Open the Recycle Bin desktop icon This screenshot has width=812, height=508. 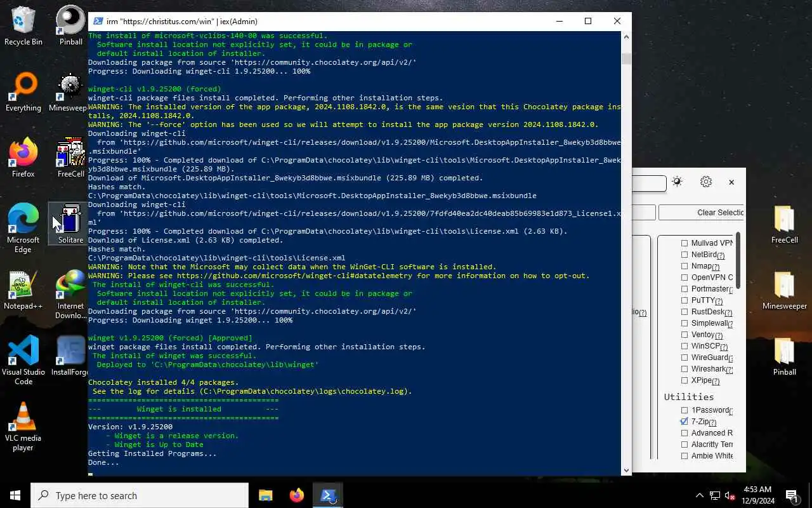tap(23, 25)
